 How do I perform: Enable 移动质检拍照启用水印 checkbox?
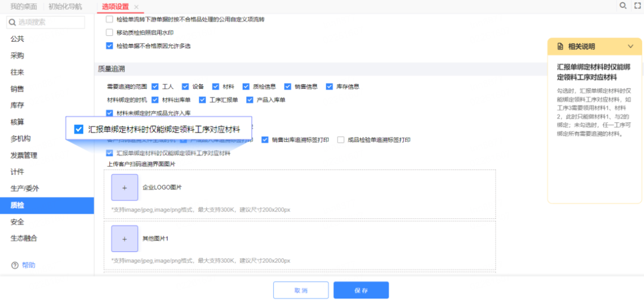[109, 32]
